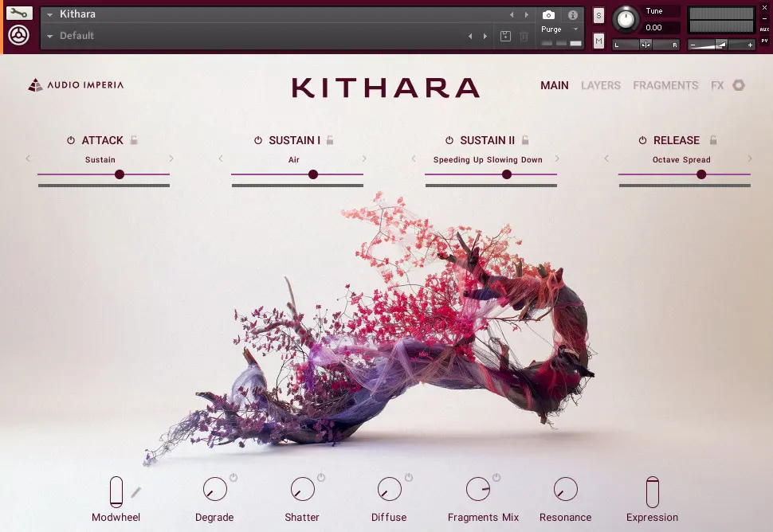Enable the Shatter effect power toggle
Image resolution: width=773 pixels, height=532 pixels.
click(x=321, y=477)
